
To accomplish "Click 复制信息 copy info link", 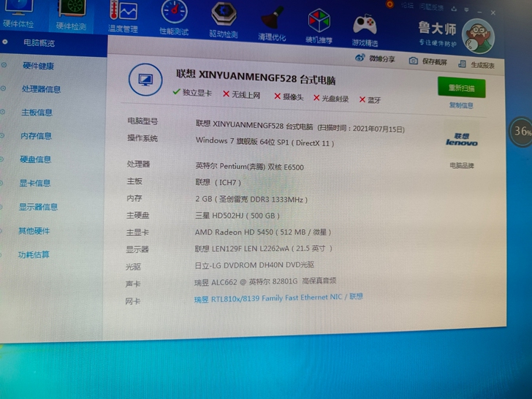I will click(x=461, y=105).
